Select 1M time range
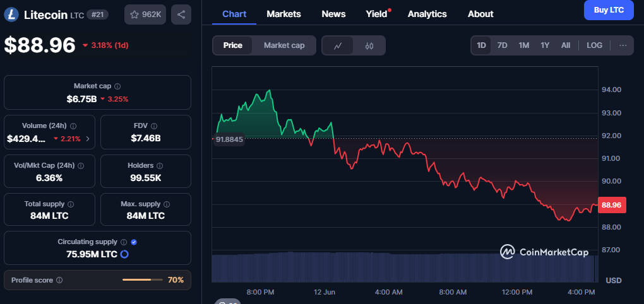Image resolution: width=644 pixels, height=304 pixels. pyautogui.click(x=523, y=45)
